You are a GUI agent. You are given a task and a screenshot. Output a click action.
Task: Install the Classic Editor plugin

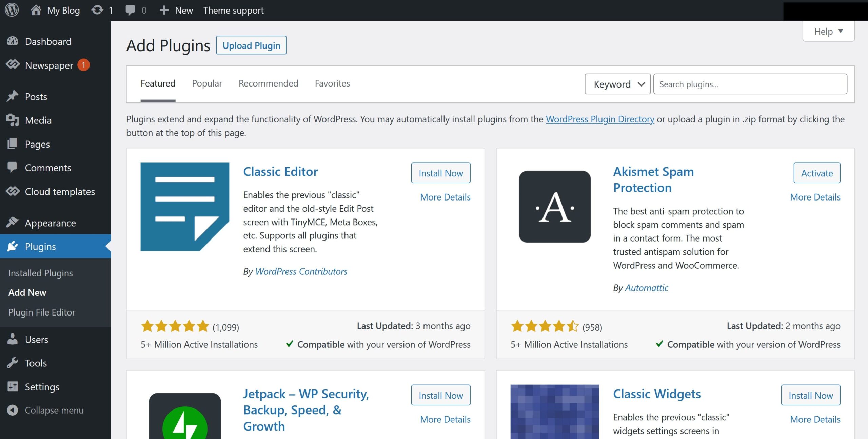[x=440, y=173]
